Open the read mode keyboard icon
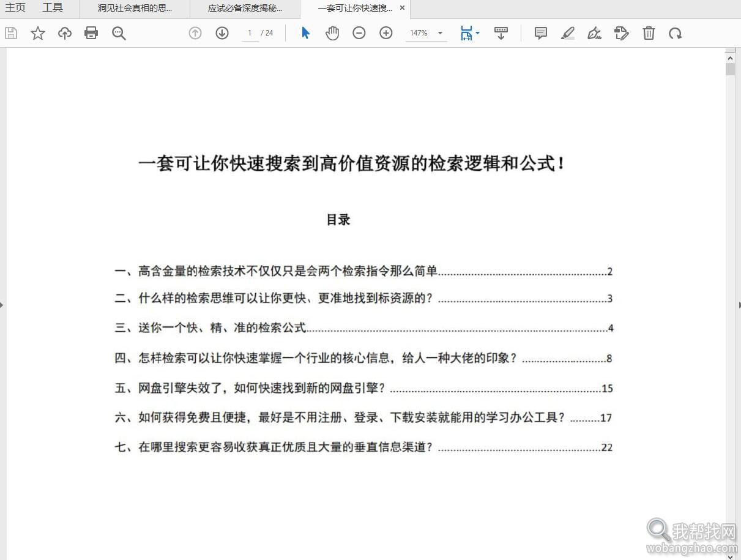The height and width of the screenshot is (560, 741). tap(501, 33)
